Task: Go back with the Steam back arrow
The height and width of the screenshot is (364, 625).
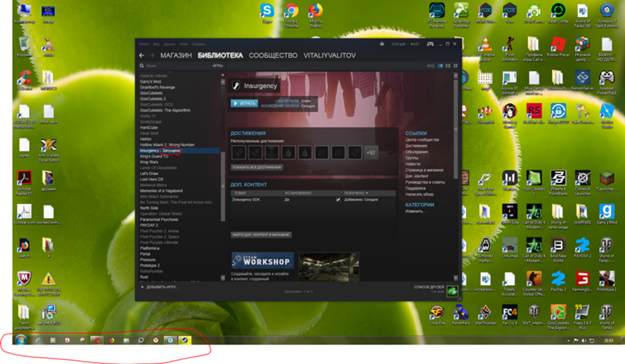Action: pos(141,55)
